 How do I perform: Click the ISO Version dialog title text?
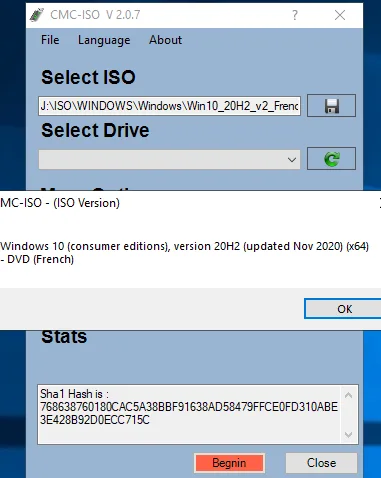click(60, 203)
